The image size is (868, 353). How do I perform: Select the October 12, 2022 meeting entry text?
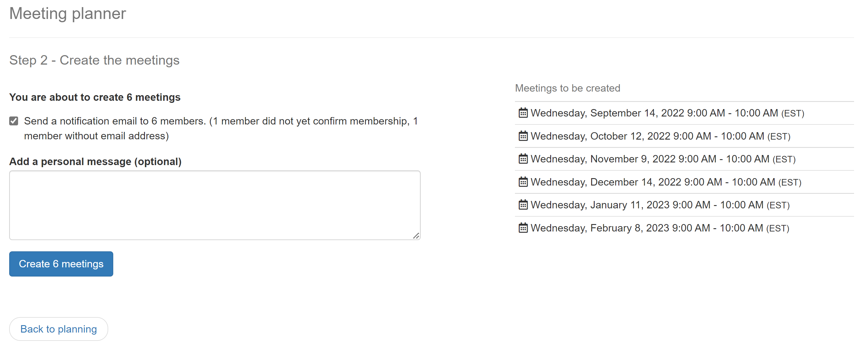tap(660, 136)
